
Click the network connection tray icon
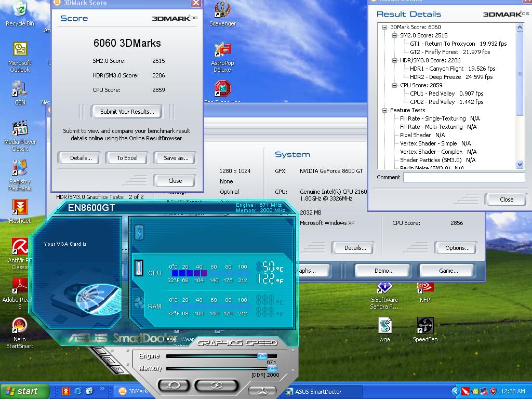pos(484,391)
